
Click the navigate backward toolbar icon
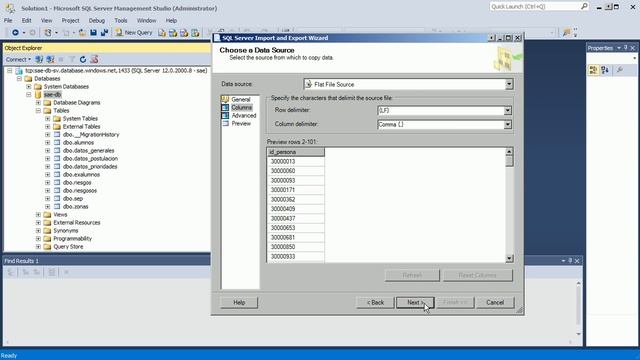pyautogui.click(x=15, y=32)
